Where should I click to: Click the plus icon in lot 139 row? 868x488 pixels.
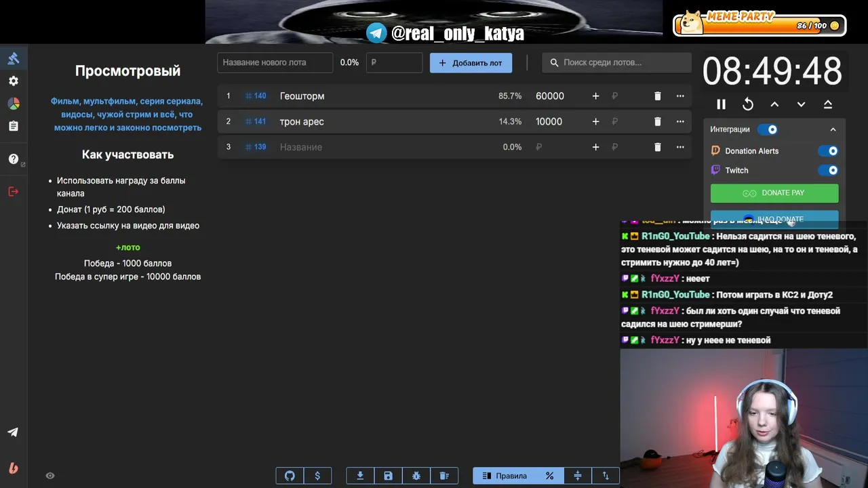tap(595, 147)
